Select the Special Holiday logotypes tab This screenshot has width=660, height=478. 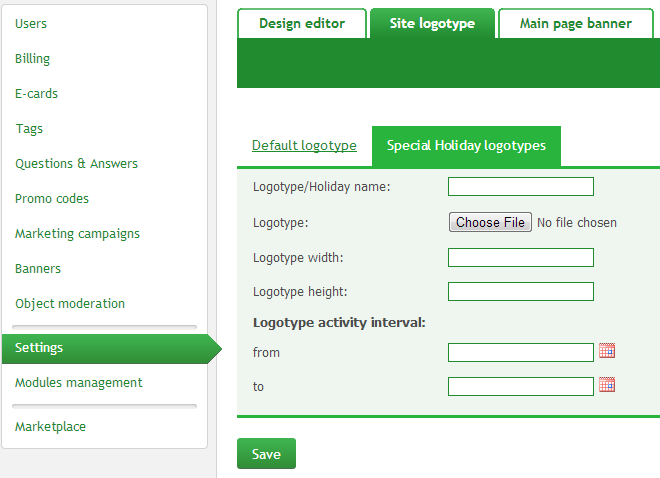[x=466, y=146]
